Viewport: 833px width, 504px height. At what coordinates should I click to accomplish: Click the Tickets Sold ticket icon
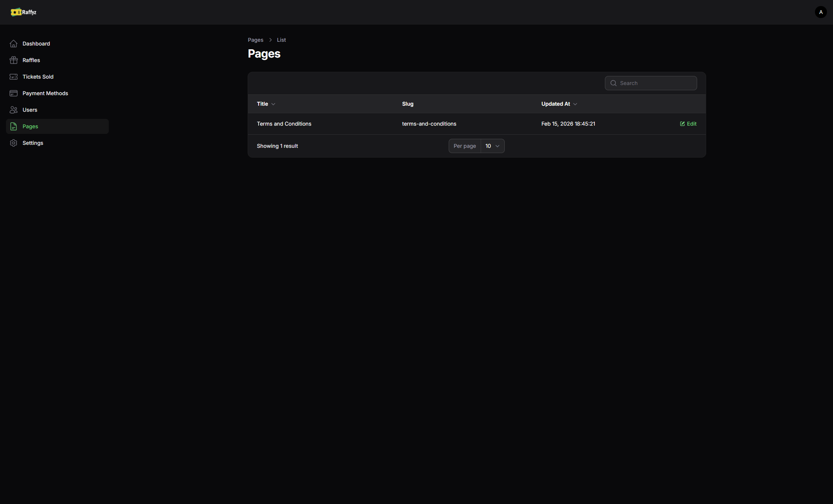tap(14, 77)
